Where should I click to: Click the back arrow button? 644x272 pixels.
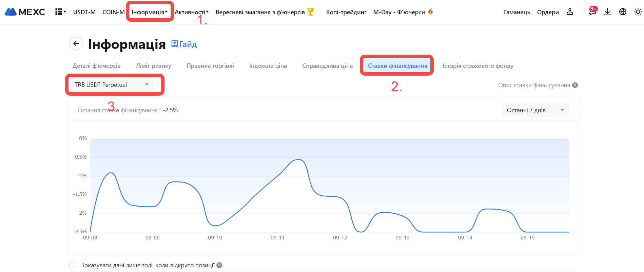coord(76,43)
